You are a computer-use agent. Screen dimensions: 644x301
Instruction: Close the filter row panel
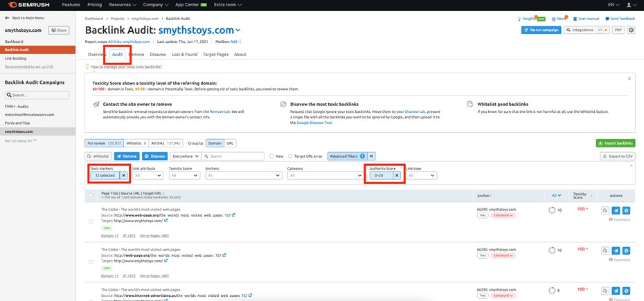pos(632,165)
